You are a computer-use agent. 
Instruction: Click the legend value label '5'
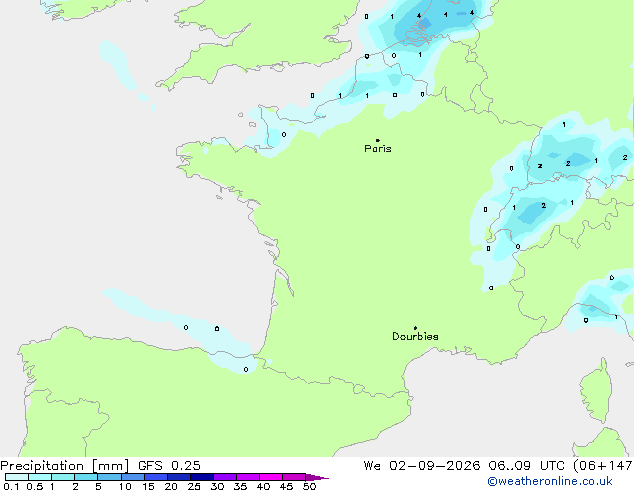click(x=98, y=486)
